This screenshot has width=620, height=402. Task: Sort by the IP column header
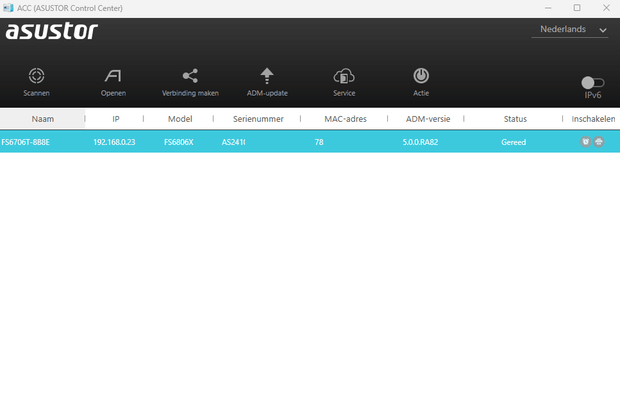tap(115, 119)
